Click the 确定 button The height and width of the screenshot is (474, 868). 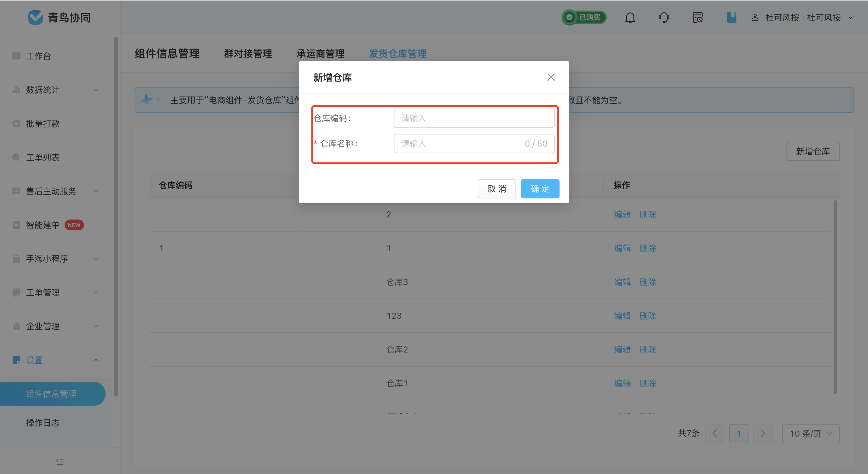pos(540,189)
